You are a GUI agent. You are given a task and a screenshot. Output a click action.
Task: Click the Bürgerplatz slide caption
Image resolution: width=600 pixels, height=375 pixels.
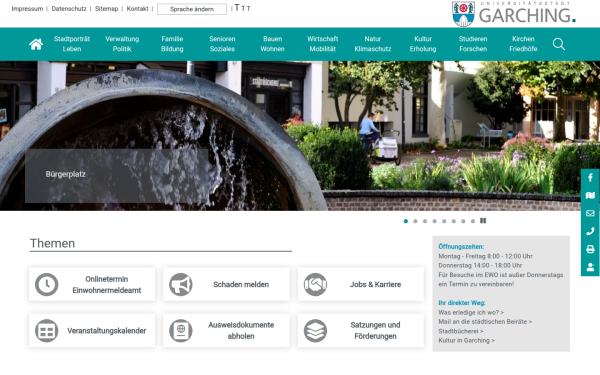pyautogui.click(x=65, y=174)
